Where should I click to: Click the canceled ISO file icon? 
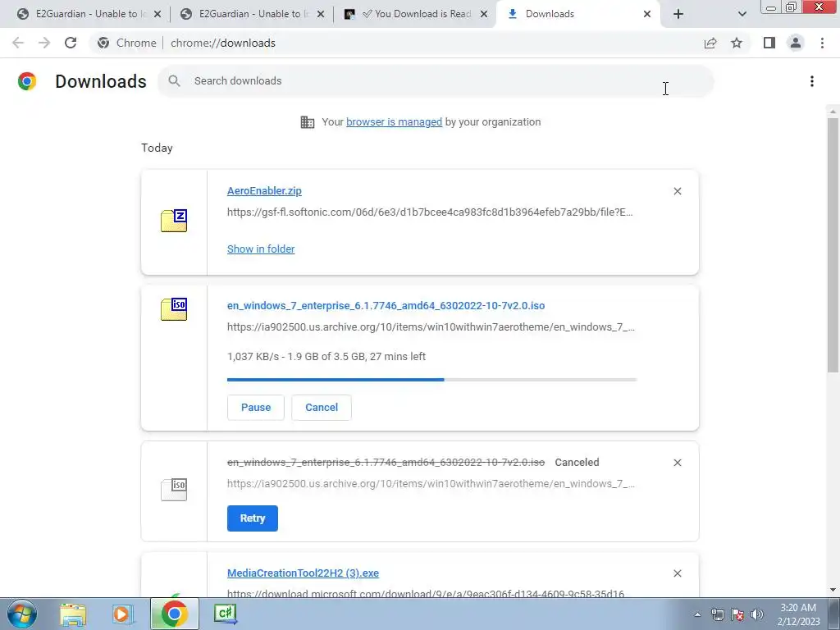(174, 489)
